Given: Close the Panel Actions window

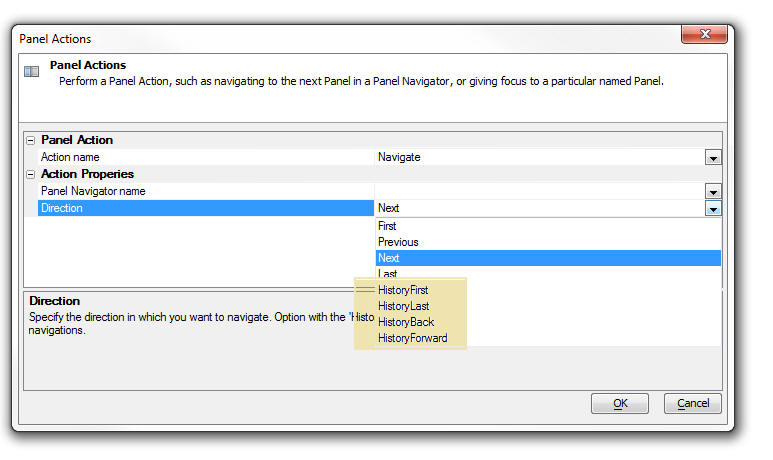Looking at the screenshot, I should pyautogui.click(x=704, y=34).
